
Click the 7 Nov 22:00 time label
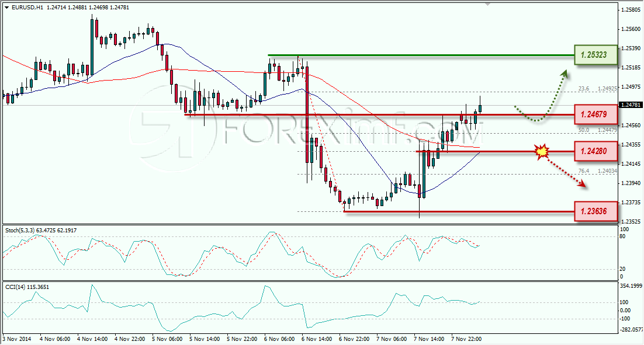(466, 339)
